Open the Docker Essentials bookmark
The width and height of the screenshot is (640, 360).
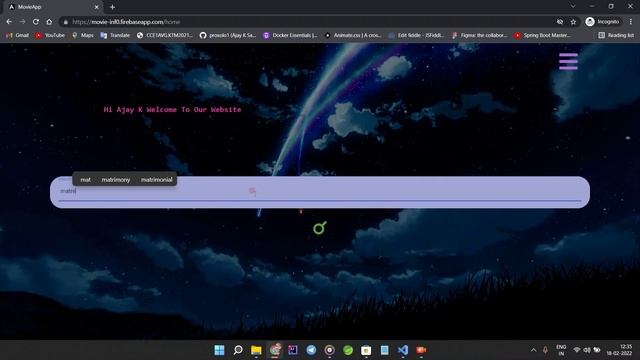point(290,36)
